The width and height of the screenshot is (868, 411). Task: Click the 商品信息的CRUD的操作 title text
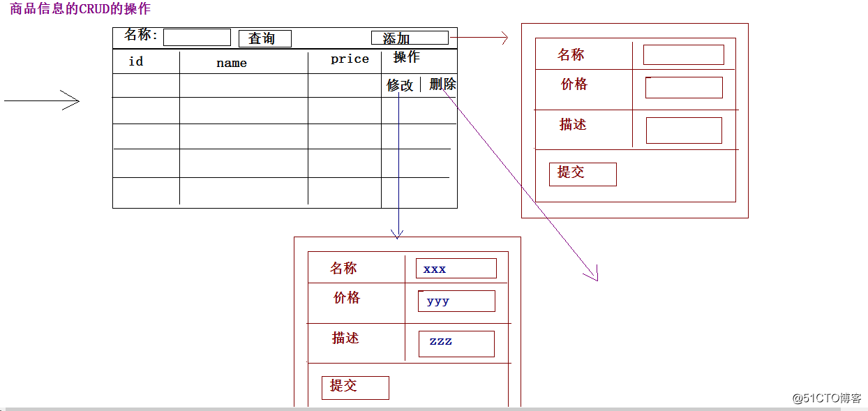(x=80, y=9)
